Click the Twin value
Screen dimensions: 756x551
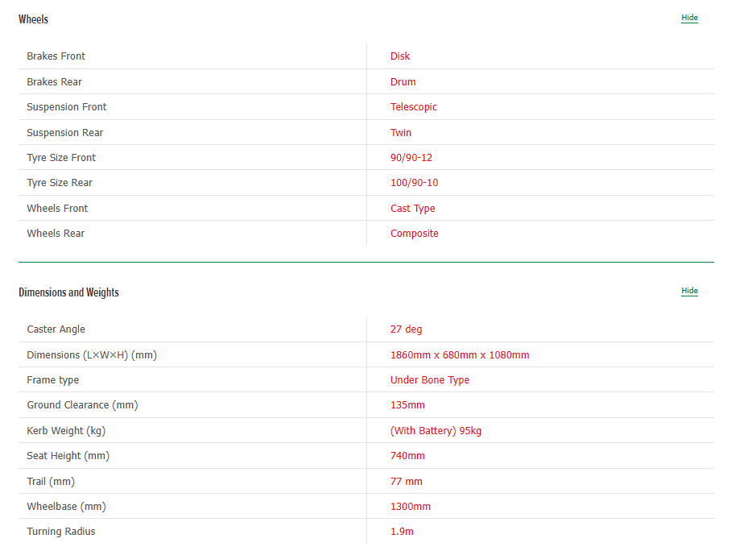click(x=401, y=133)
